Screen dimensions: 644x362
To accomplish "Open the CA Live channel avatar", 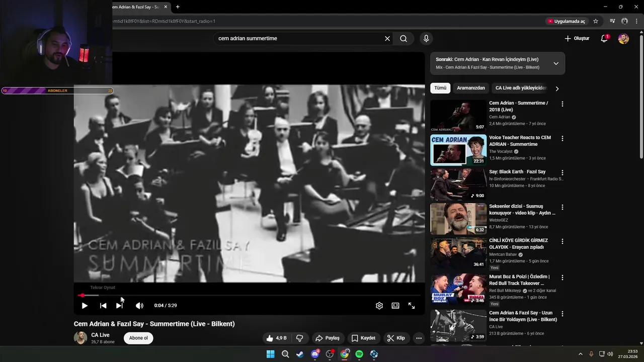I will click(x=80, y=337).
